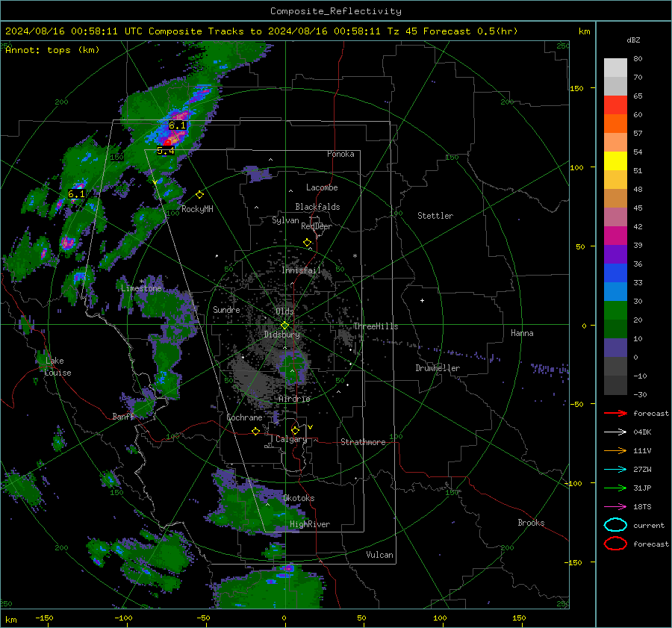Click the Ponoka label

point(340,154)
